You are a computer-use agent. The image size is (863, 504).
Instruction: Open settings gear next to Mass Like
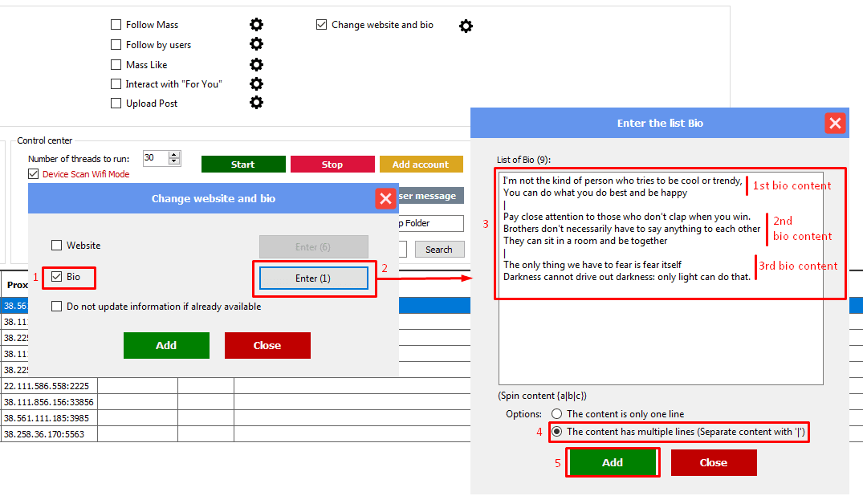256,64
